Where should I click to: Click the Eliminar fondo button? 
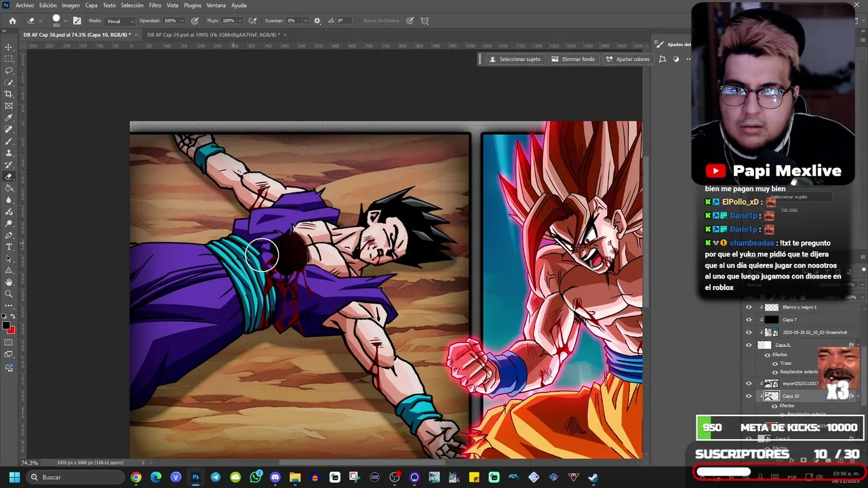click(573, 59)
